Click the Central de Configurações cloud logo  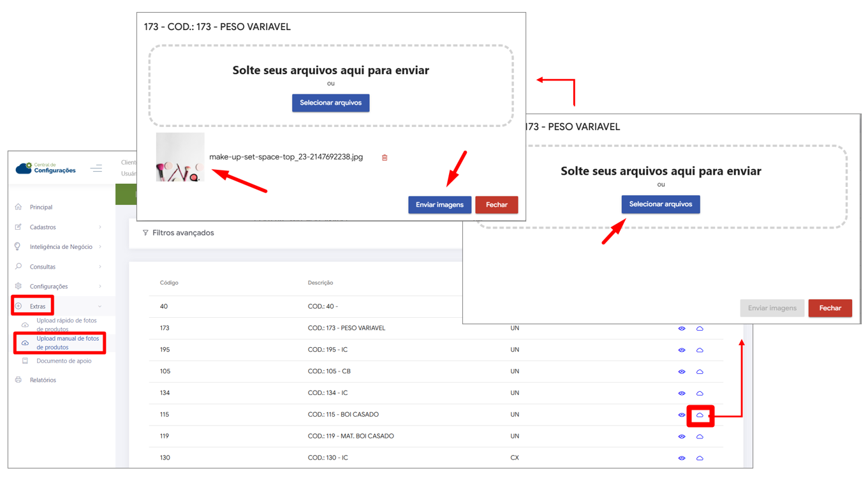click(24, 168)
